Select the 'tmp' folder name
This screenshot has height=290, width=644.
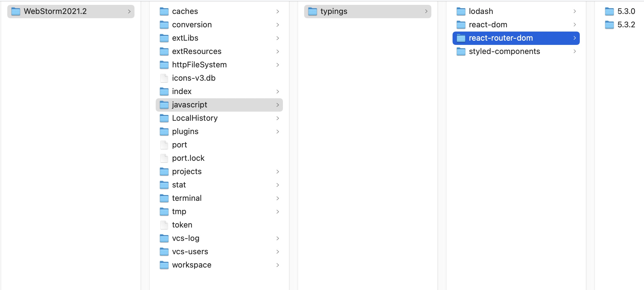(179, 212)
